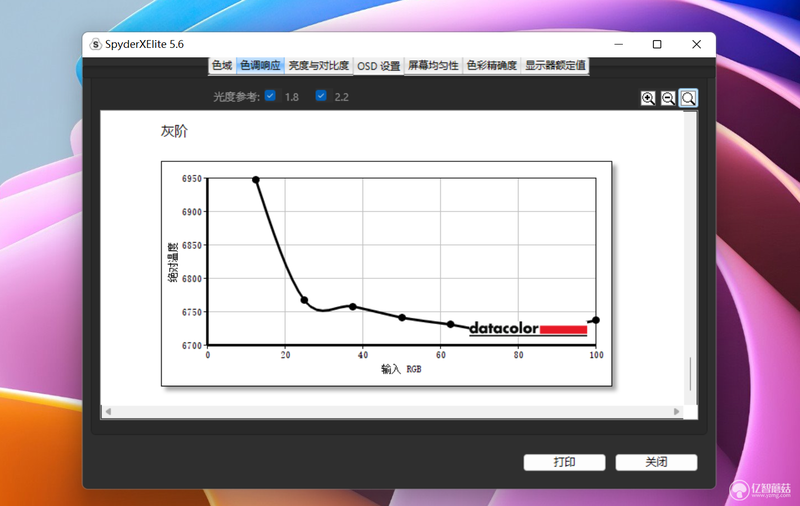This screenshot has width=800, height=506.
Task: Click the 打印 button
Action: (x=564, y=462)
